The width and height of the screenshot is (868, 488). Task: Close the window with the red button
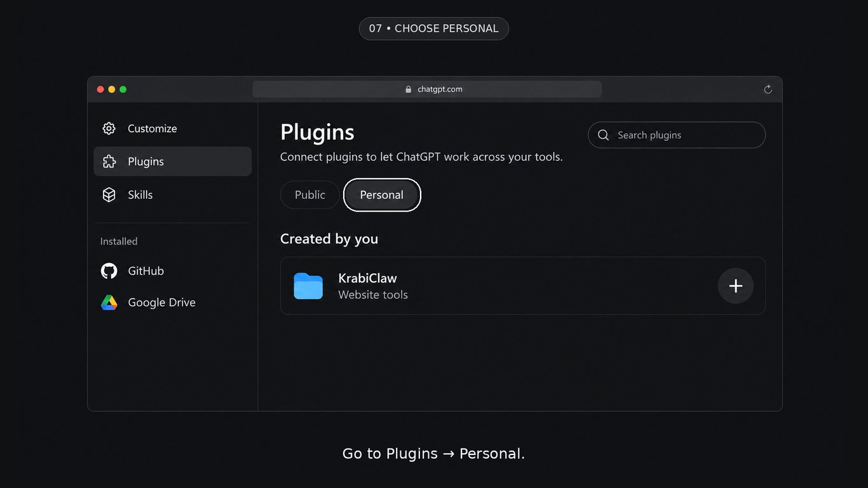click(x=100, y=89)
